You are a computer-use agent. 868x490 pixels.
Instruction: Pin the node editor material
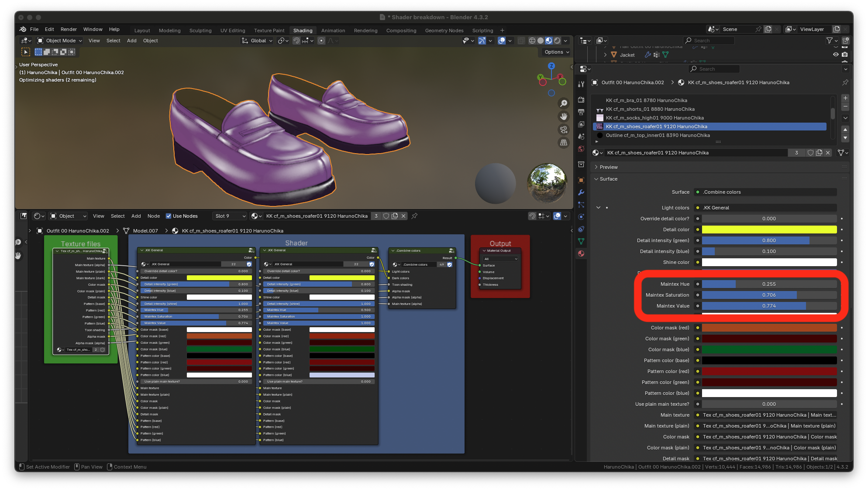pos(414,216)
